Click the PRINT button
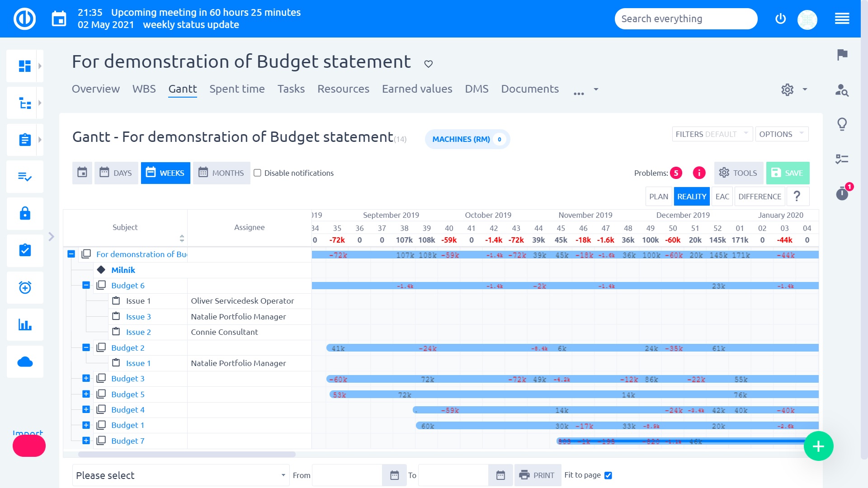This screenshot has height=488, width=868. click(x=538, y=475)
